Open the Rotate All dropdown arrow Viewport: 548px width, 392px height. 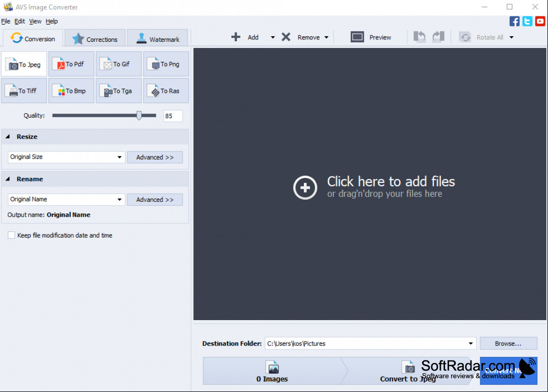[x=511, y=37]
